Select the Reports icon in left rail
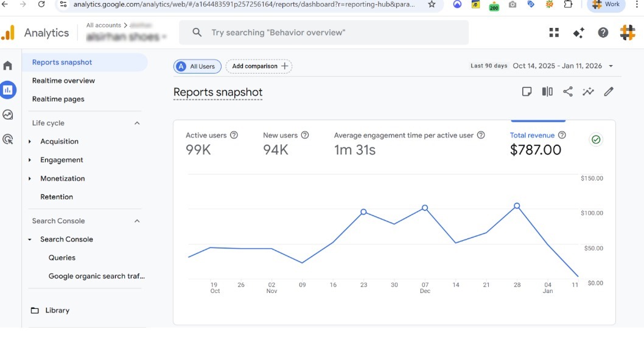Screen dimensions: 644x338 [x=8, y=90]
